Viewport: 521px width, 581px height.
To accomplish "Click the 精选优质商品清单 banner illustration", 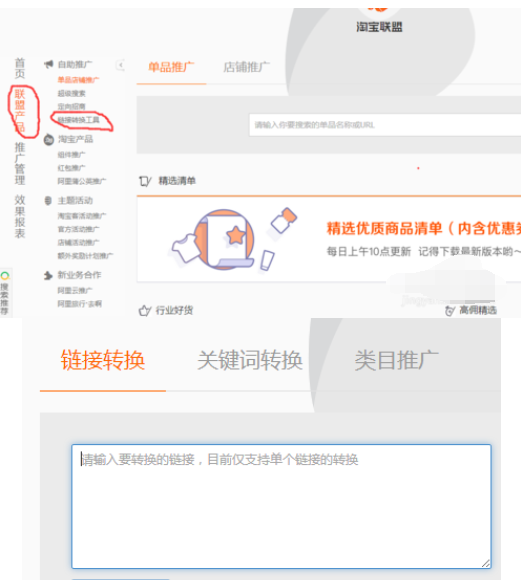I will [x=234, y=240].
